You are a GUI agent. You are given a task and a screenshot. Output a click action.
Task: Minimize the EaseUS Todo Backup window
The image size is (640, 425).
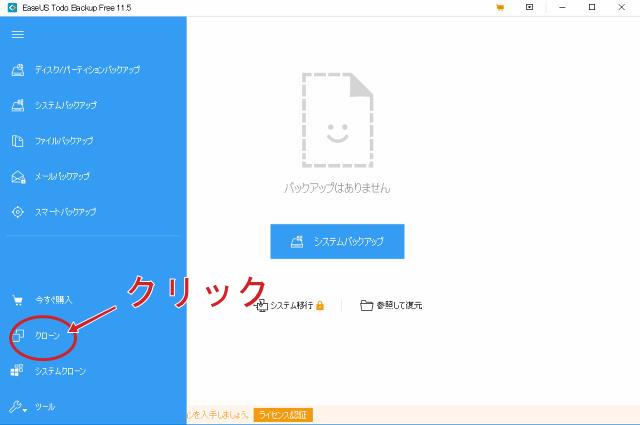click(562, 7)
